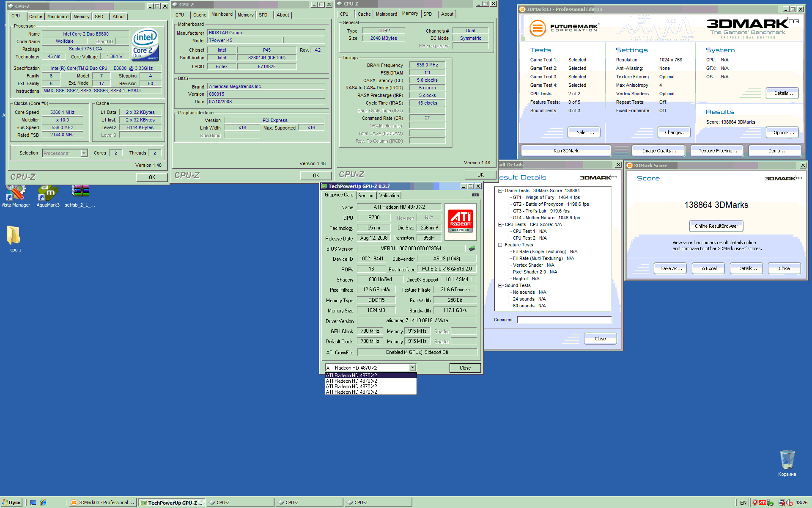This screenshot has width=812, height=508.
Task: Click the CPU-Z Mainboard window title bar icon
Action: pos(175,5)
